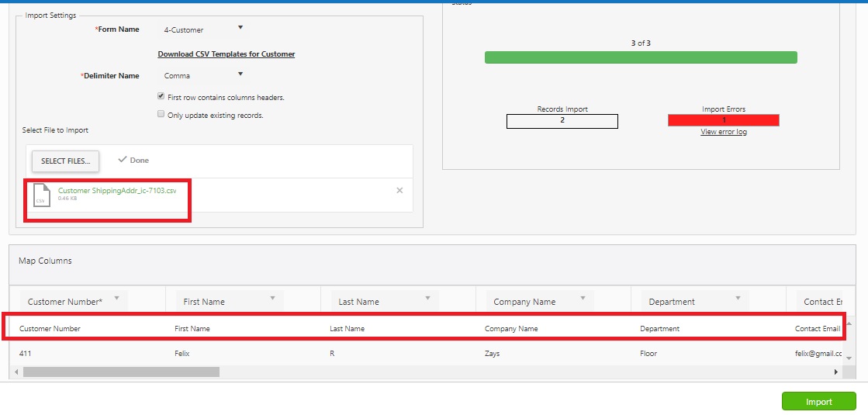The width and height of the screenshot is (868, 415).
Task: Open the Delimiter Name dropdown
Action: coord(240,74)
